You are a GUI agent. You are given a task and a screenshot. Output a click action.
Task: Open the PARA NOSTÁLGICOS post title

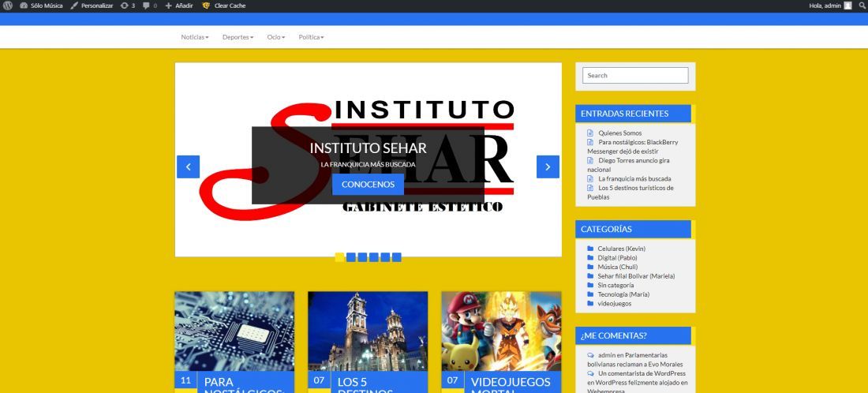click(x=245, y=384)
